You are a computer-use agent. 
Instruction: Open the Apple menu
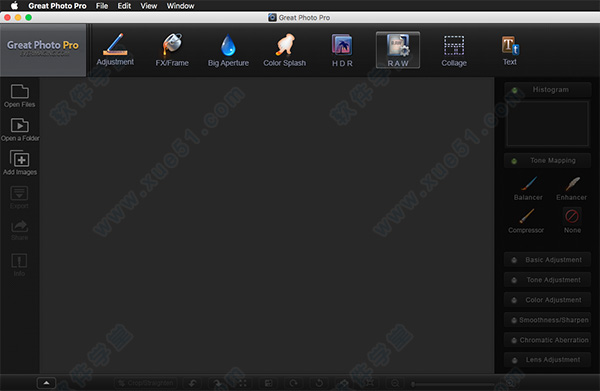click(14, 6)
